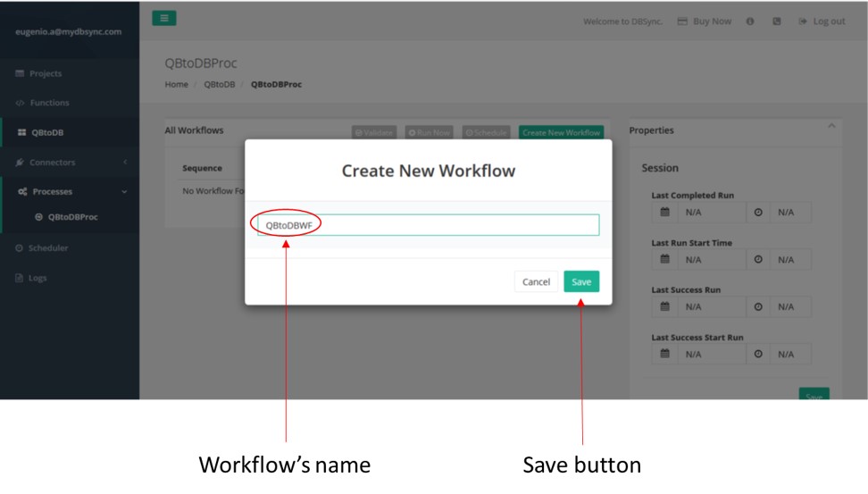Click the green hamburger menu toggle
Viewport: 868px width, 494px height.
[x=163, y=18]
